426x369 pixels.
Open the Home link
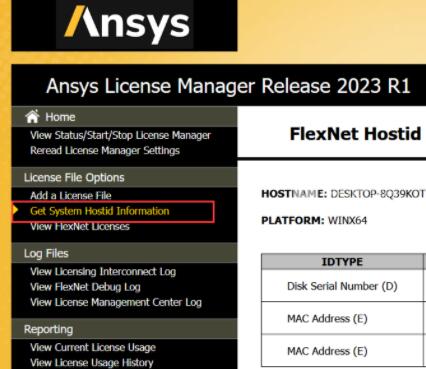tap(60, 117)
